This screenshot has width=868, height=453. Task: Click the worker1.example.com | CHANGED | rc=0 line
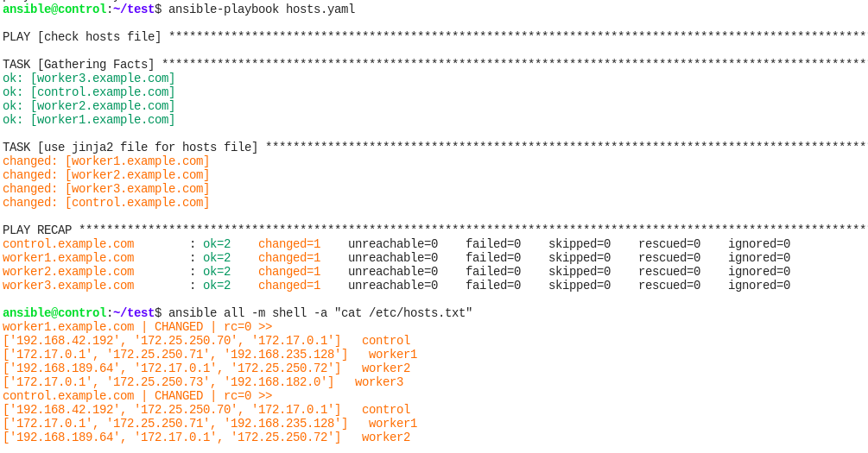click(x=137, y=327)
